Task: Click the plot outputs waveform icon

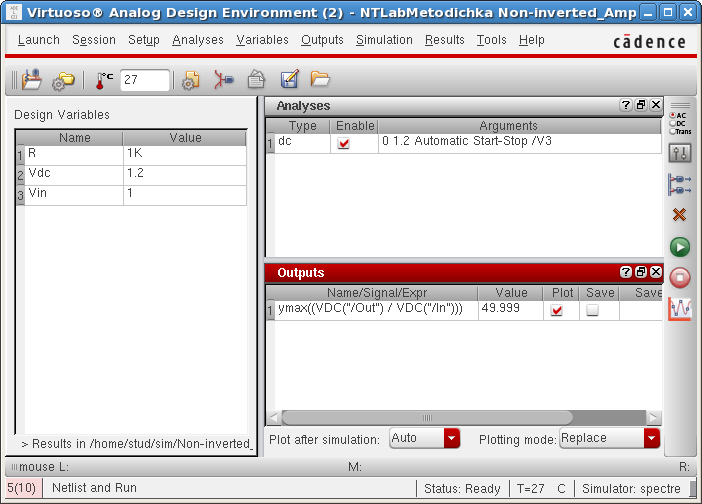Action: tap(680, 309)
